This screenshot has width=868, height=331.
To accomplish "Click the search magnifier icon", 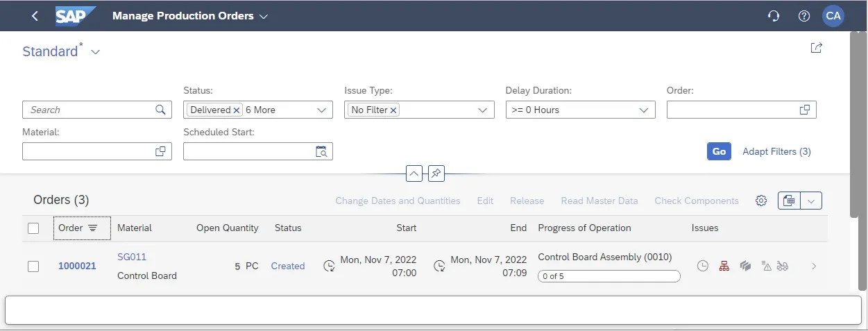I will coord(160,110).
